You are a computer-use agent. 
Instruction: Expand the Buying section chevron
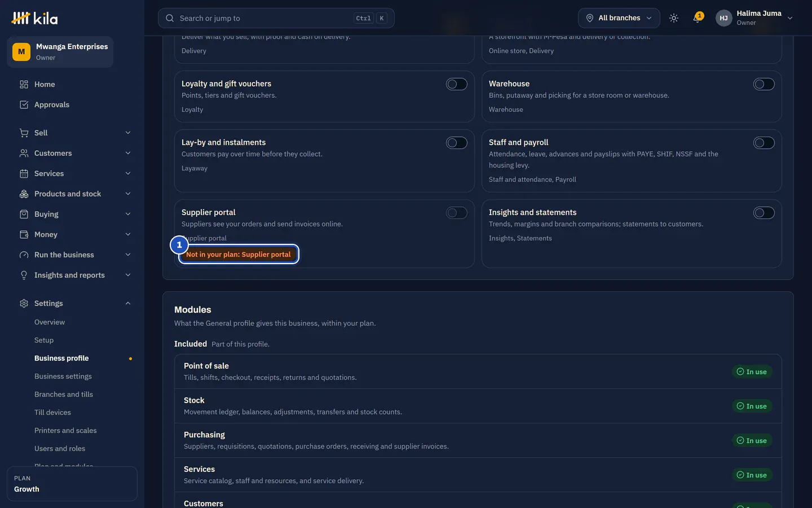128,214
